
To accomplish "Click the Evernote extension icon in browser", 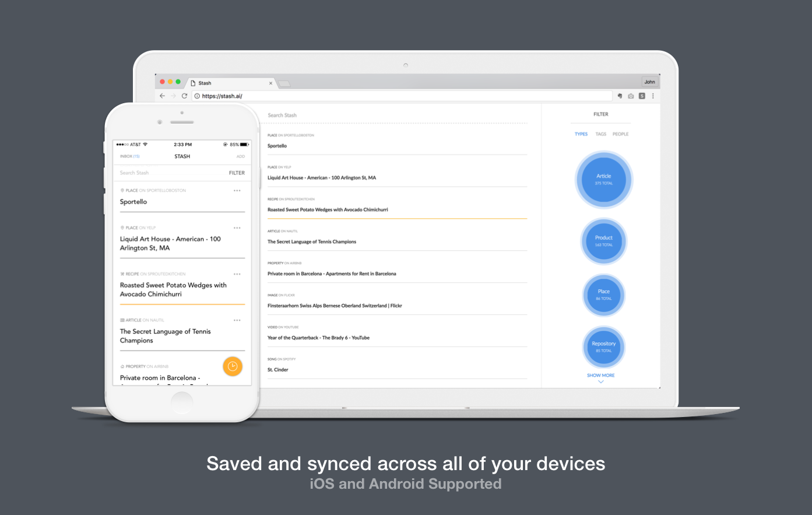I will (620, 96).
